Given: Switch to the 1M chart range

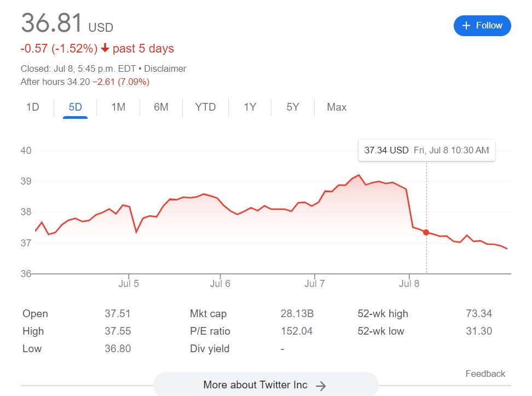Looking at the screenshot, I should point(118,107).
